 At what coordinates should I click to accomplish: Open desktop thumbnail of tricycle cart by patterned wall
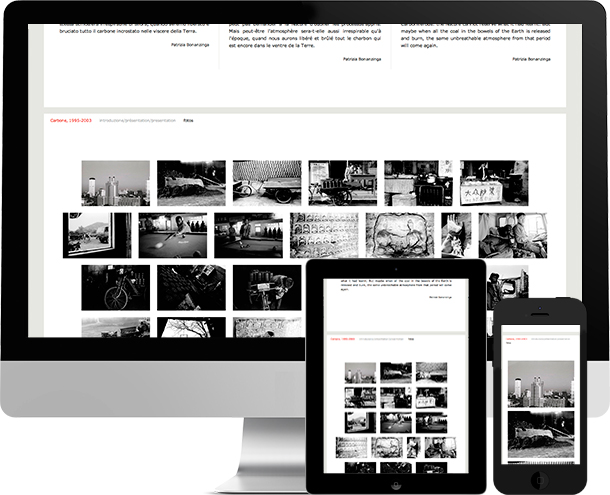coord(267,183)
